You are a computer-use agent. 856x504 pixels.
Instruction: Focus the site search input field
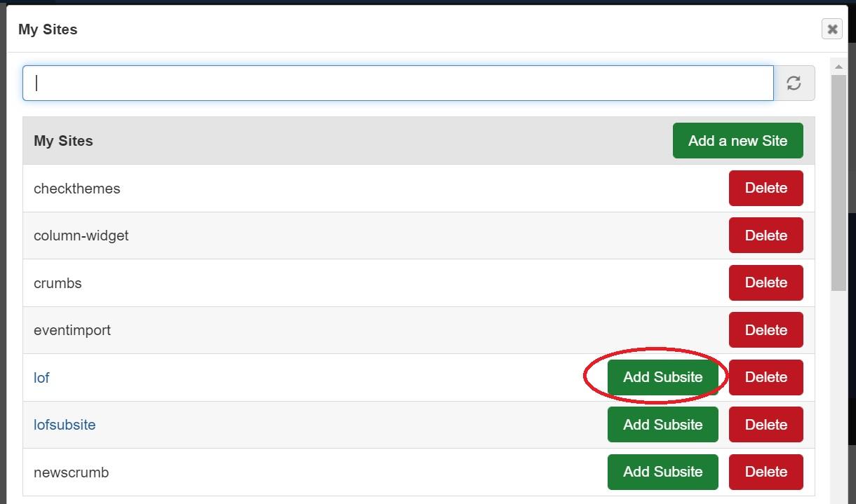tap(398, 83)
